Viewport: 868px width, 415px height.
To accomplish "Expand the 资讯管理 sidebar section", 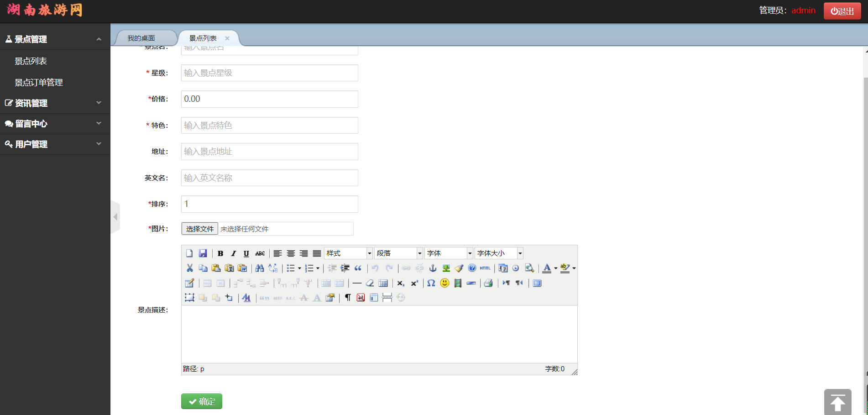I will tap(55, 103).
